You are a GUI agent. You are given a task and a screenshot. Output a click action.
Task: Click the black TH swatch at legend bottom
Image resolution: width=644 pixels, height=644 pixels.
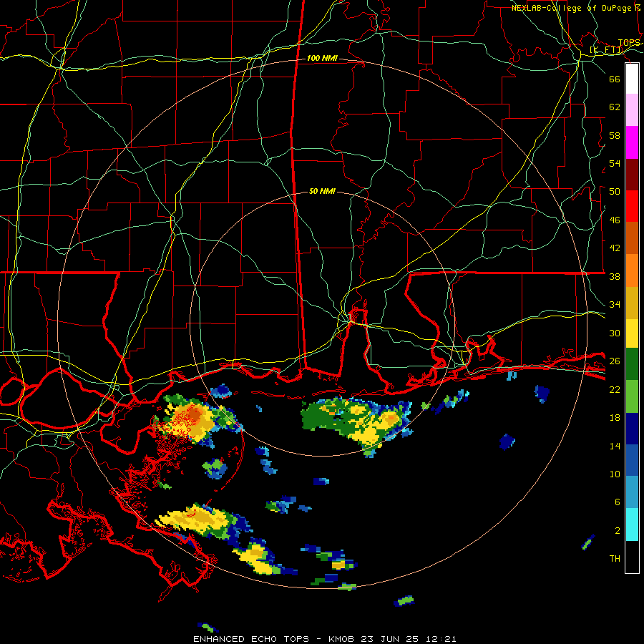pyautogui.click(x=632, y=557)
